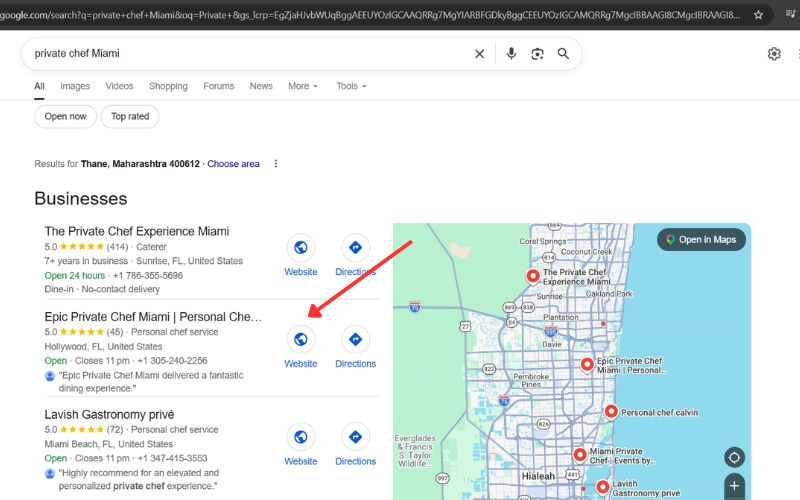Switch to the Images tab
The height and width of the screenshot is (500, 800).
75,86
